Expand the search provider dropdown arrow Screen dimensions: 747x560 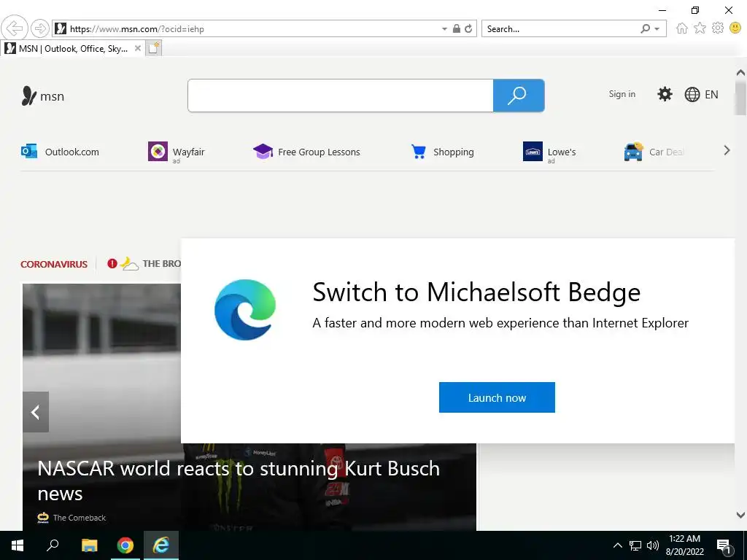pyautogui.click(x=657, y=29)
